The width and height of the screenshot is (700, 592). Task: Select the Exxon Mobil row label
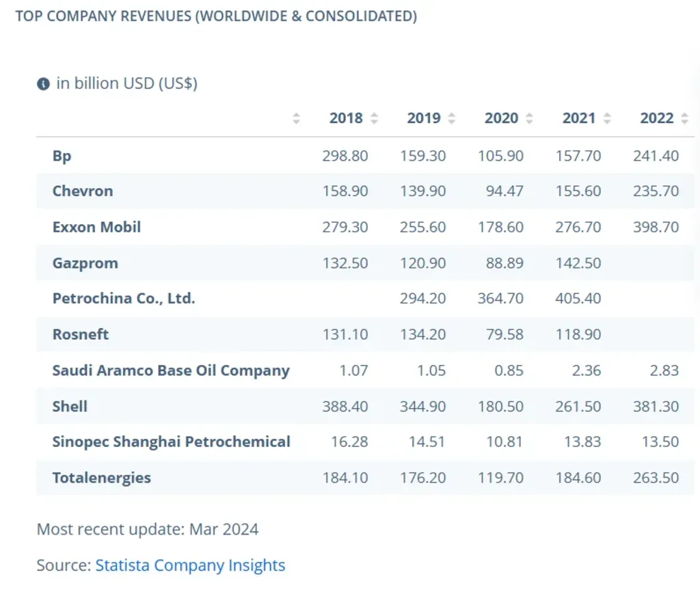pos(96,227)
